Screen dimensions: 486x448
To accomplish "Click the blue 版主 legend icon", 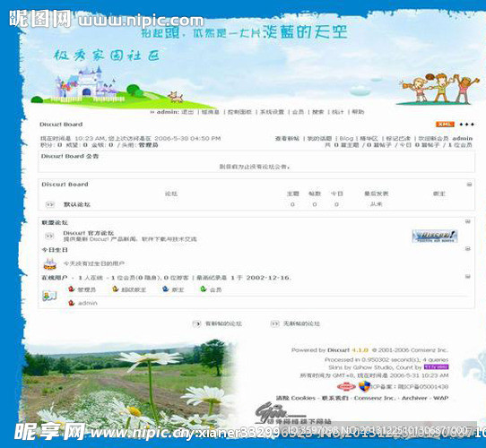I will pos(166,289).
